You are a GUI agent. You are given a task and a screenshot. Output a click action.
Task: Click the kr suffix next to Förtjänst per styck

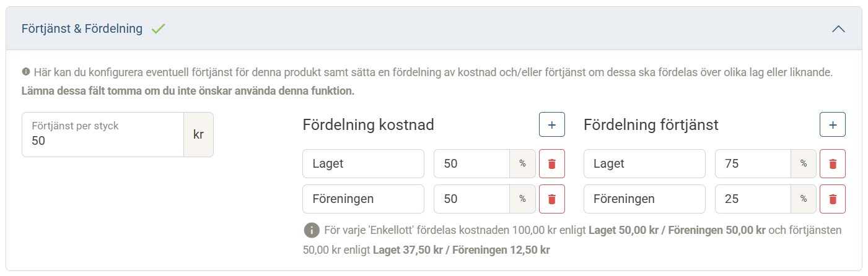198,135
